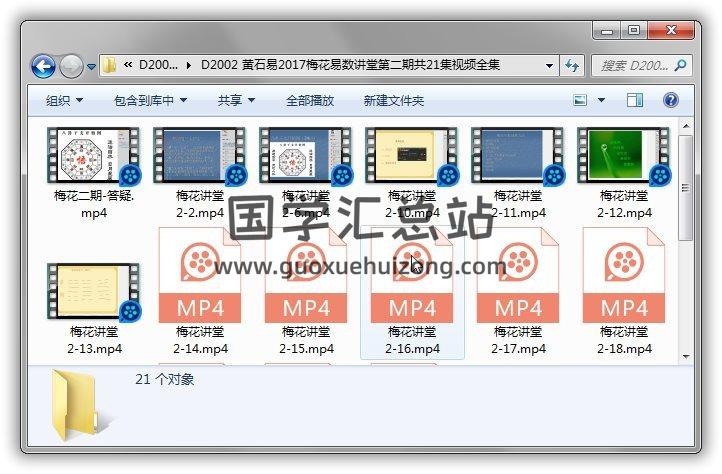This screenshot has width=722, height=474.
Task: Click 全部播放 in the toolbar
Action: coord(310,100)
